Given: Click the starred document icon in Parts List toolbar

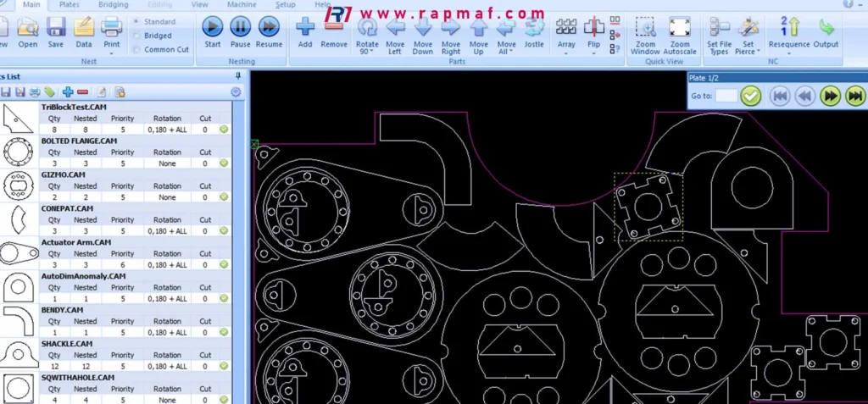Looking at the screenshot, I should 120,91.
